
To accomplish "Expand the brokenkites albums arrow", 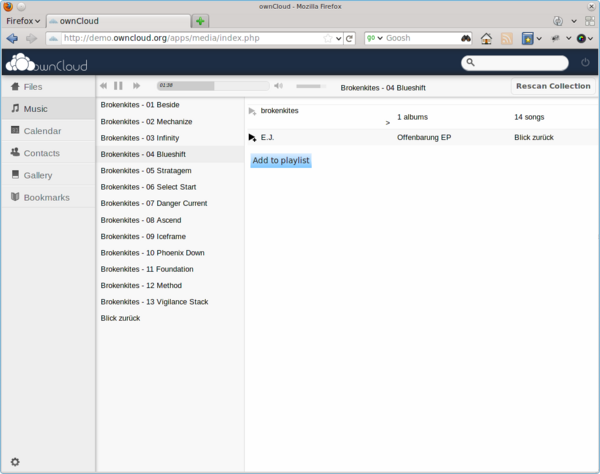I will (x=388, y=123).
